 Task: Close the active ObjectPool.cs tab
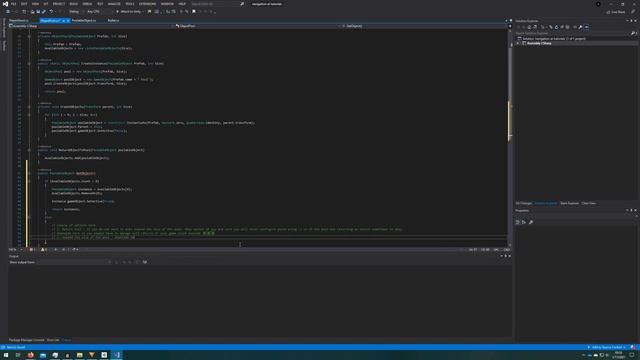click(68, 20)
